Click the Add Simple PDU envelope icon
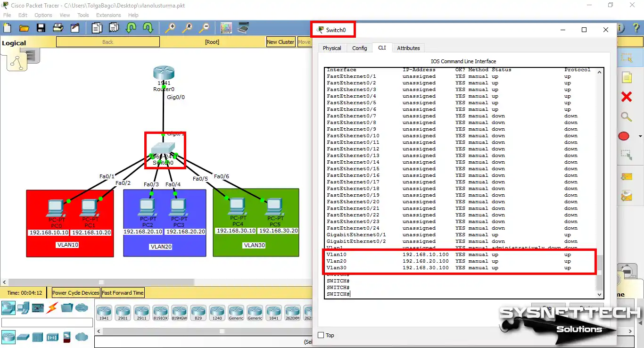 click(x=626, y=177)
